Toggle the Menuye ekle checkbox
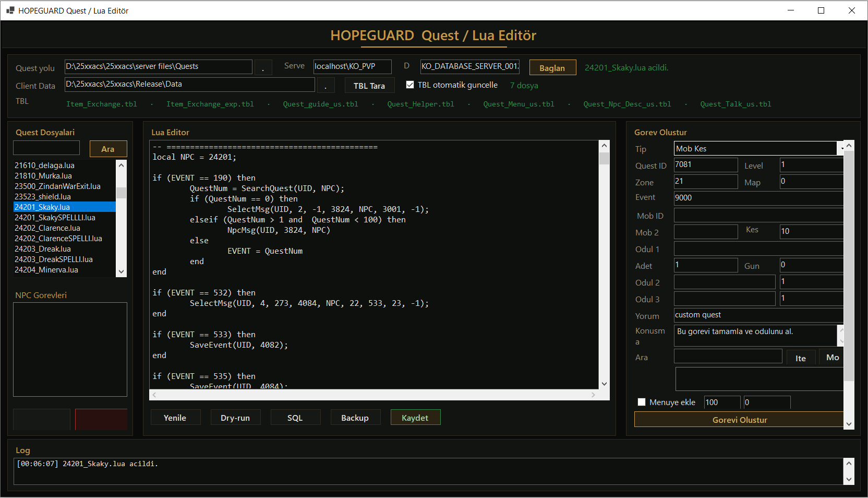 click(642, 402)
